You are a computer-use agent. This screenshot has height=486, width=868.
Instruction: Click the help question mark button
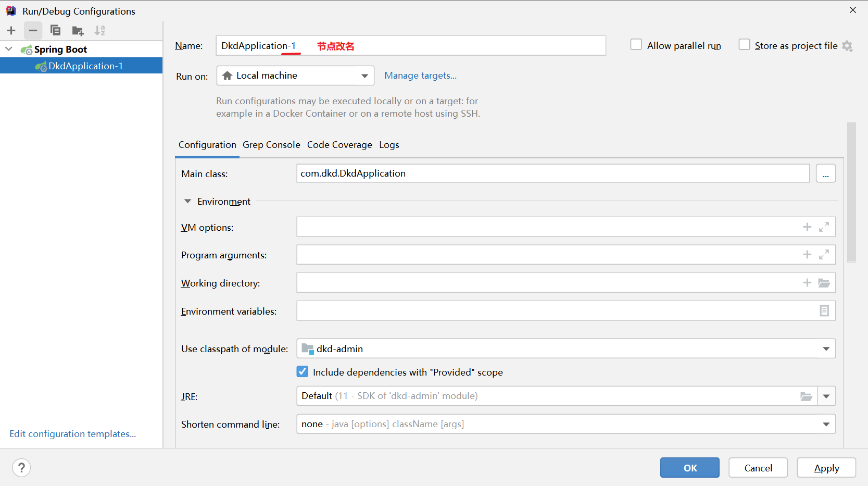tap(21, 468)
